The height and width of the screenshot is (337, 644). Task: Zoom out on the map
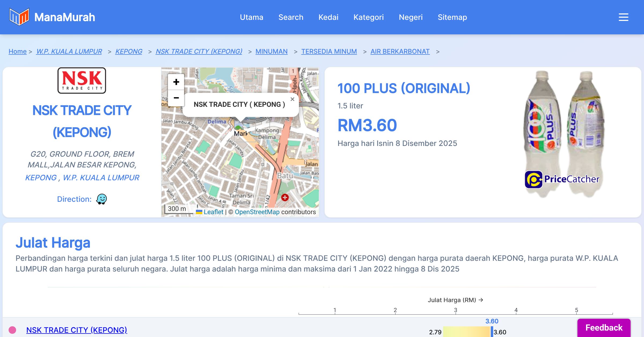coord(176,98)
